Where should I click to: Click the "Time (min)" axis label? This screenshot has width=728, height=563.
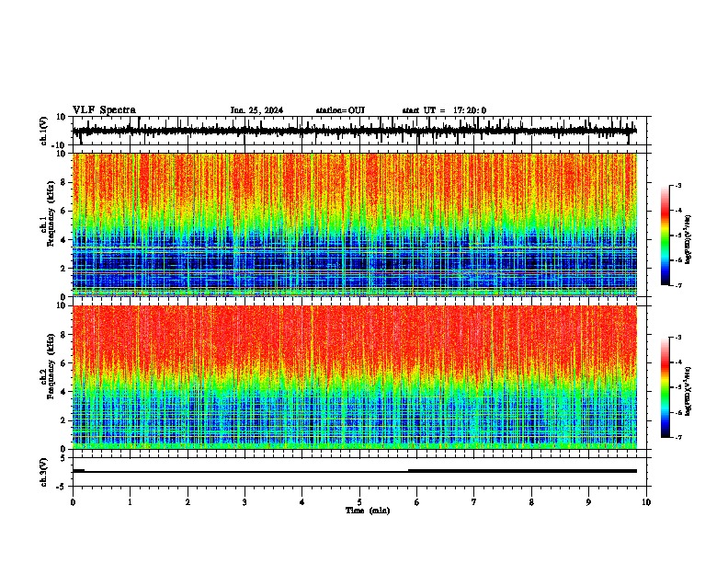point(368,511)
